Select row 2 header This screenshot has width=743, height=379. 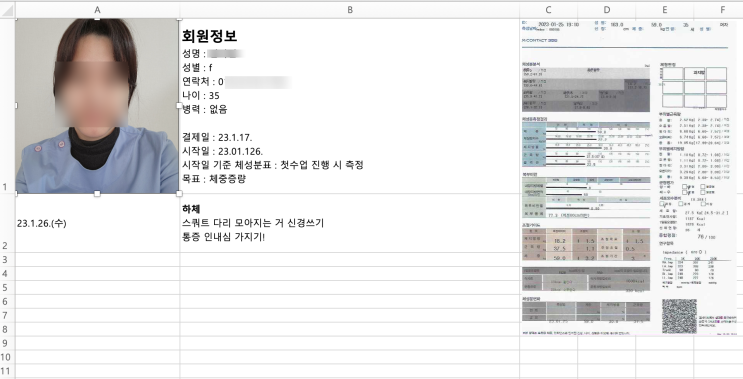(7, 223)
